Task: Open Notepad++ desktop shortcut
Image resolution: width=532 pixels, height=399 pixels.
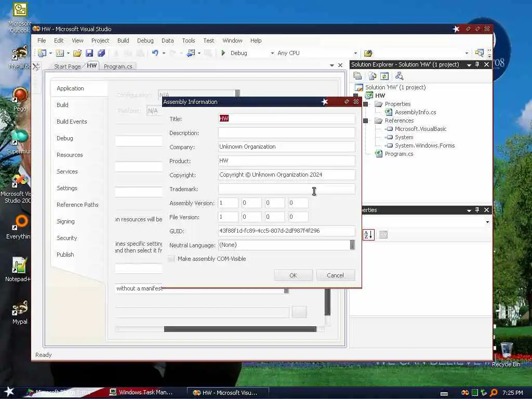Action: [18, 269]
